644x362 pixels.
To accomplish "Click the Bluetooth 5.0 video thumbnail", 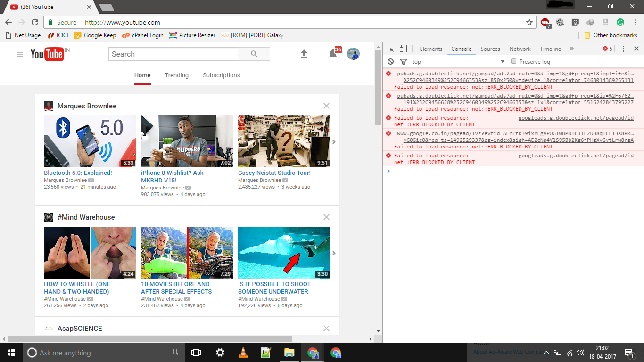I will coord(90,141).
